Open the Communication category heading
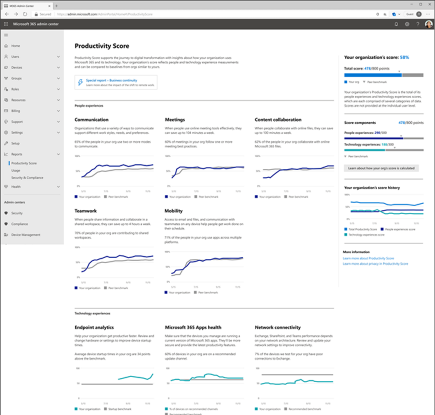This screenshot has width=435, height=415. [x=91, y=120]
